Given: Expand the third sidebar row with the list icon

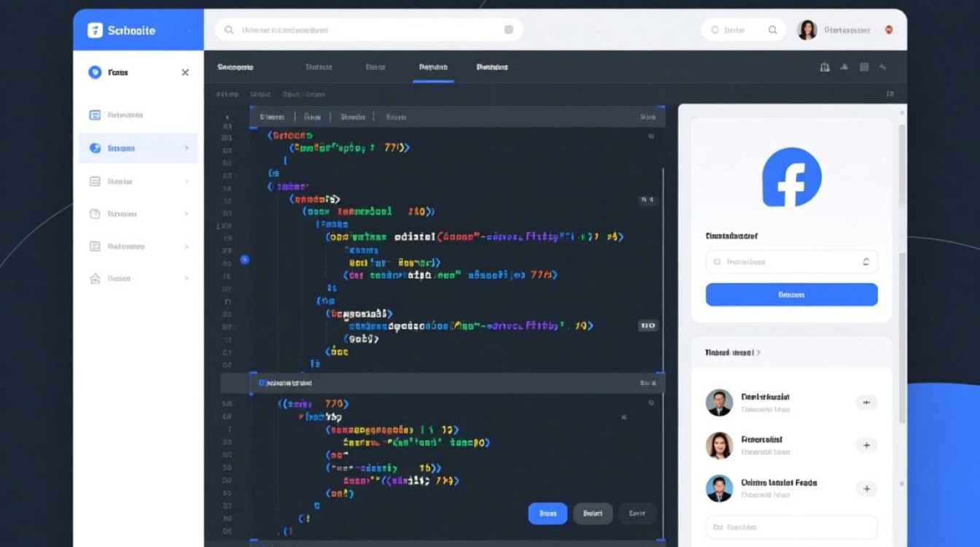Looking at the screenshot, I should [187, 181].
